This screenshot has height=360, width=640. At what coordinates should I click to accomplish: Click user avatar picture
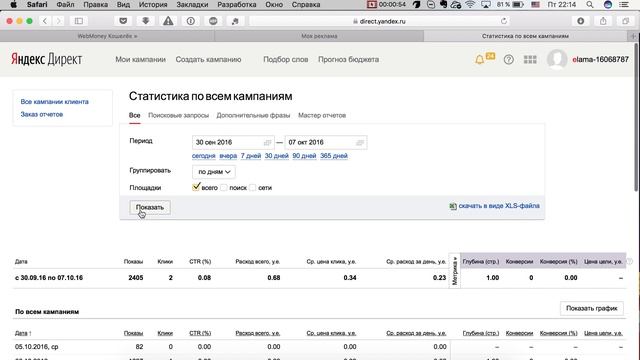[557, 59]
